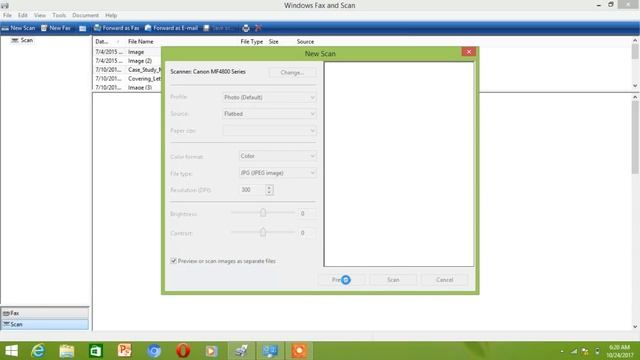Open the Profile dropdown showing Photo (Default)
The width and height of the screenshot is (640, 360).
269,97
